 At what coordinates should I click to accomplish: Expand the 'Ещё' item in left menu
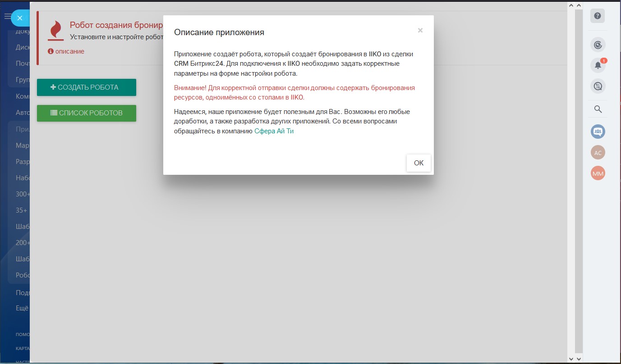[22, 308]
